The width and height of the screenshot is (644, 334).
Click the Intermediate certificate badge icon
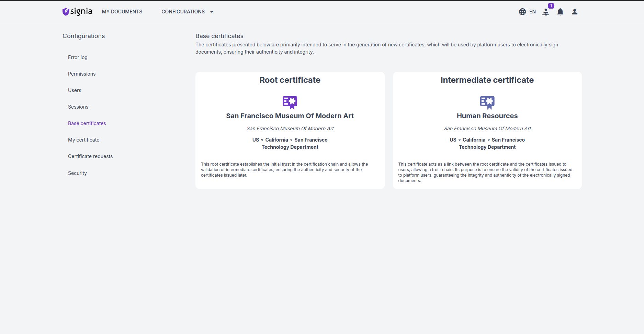tap(487, 102)
